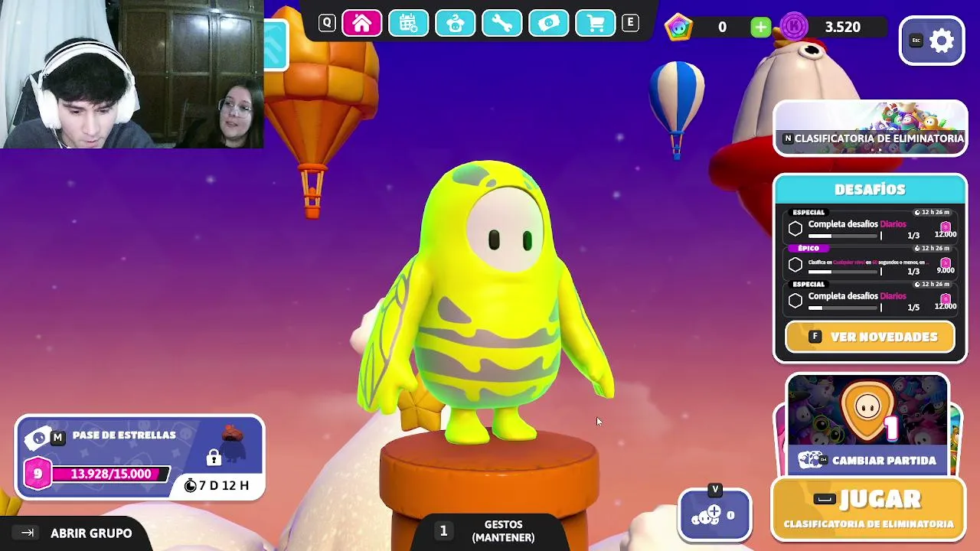Click the hexagon of the 1/5 daily challenge
The image size is (980, 551).
click(x=795, y=301)
